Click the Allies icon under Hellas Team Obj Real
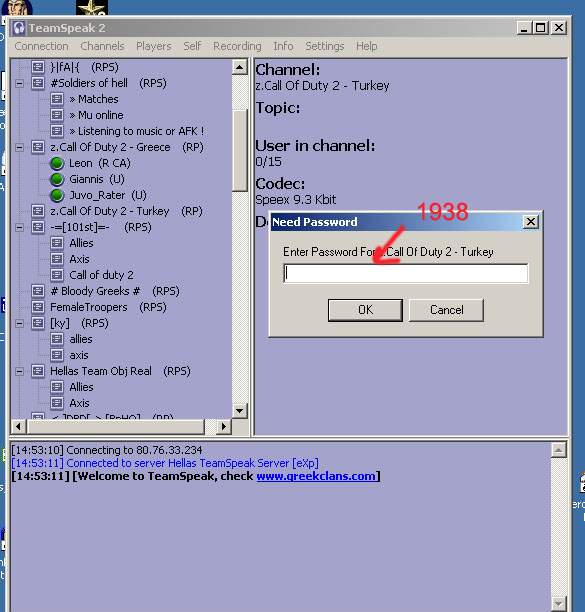This screenshot has height=612, width=585. click(x=57, y=387)
